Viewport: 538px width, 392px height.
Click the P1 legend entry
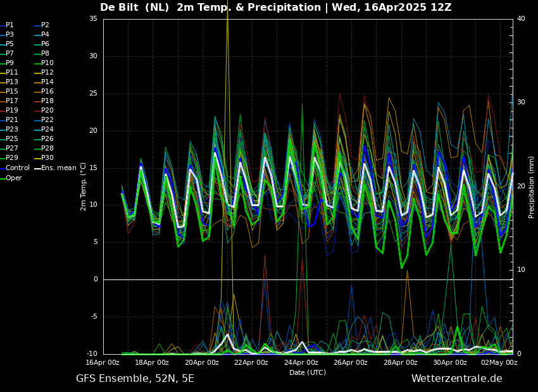(9, 25)
